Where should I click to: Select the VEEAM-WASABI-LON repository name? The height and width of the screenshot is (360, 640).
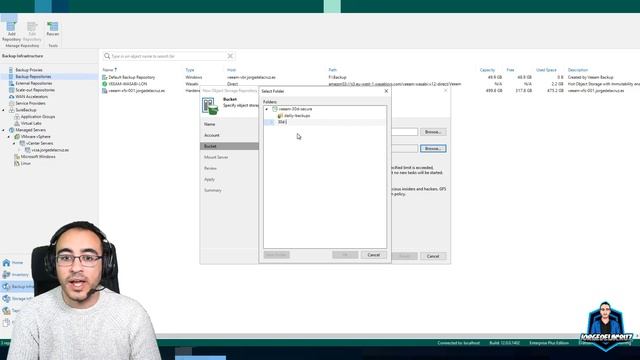(128, 84)
